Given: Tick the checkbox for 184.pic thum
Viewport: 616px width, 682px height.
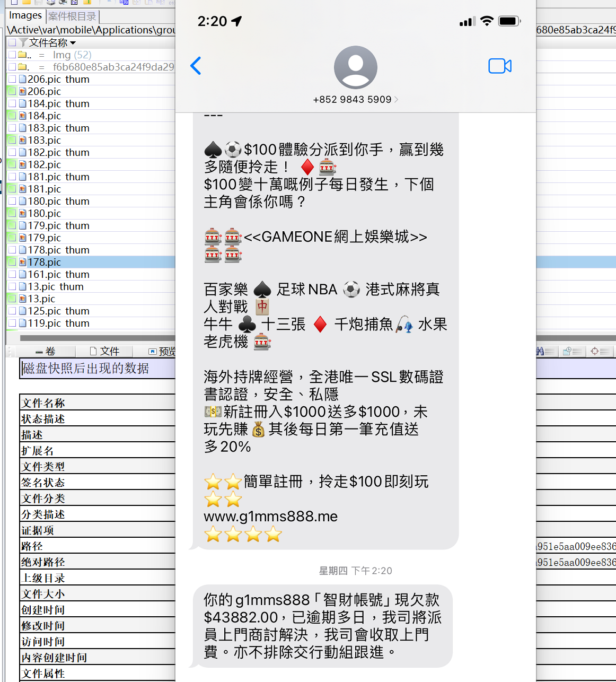Looking at the screenshot, I should (x=12, y=103).
